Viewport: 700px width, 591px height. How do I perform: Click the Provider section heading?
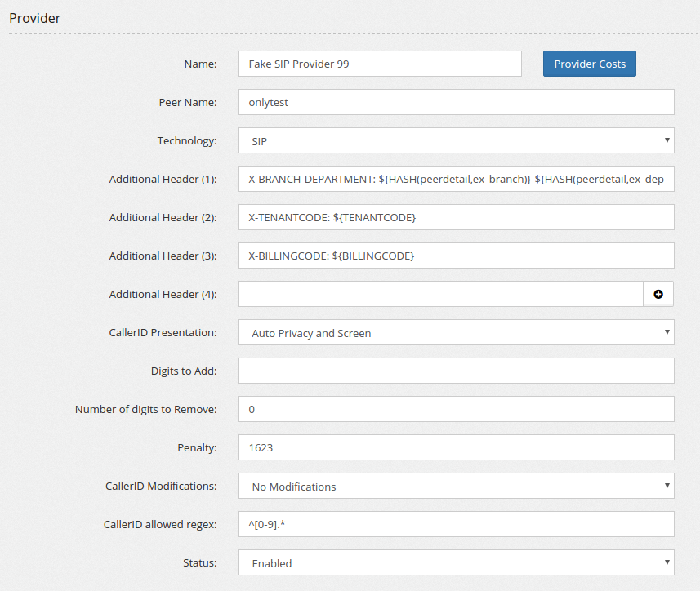click(x=35, y=17)
